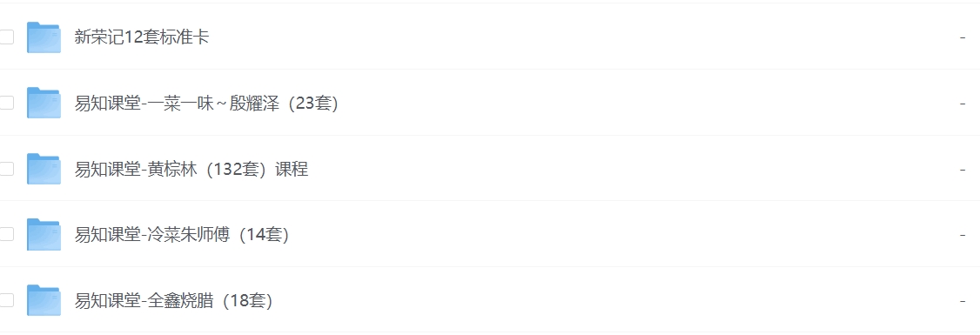This screenshot has width=980, height=335.
Task: Open the 易知课堂-冷菜朱师傅 (14套) folder name
Action: pos(182,235)
